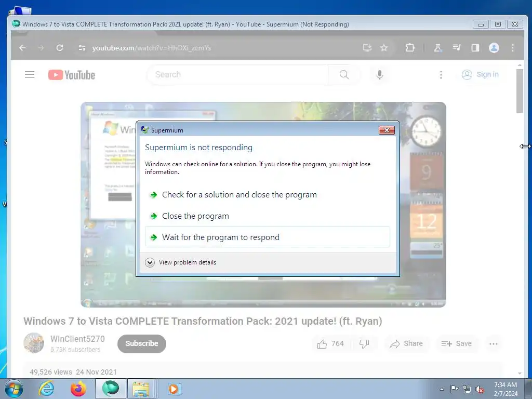
Task: Choose Wait for the program to respond
Action: 268,237
